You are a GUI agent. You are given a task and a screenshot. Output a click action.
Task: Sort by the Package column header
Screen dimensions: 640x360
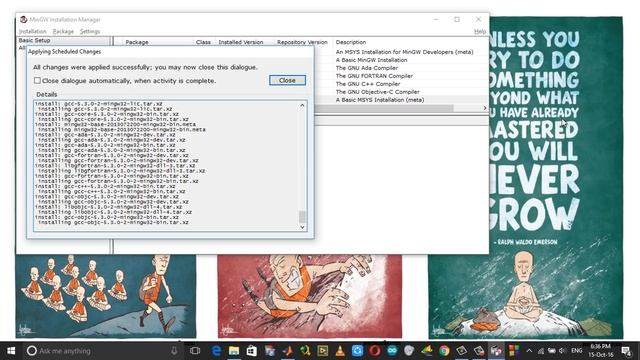tap(137, 42)
